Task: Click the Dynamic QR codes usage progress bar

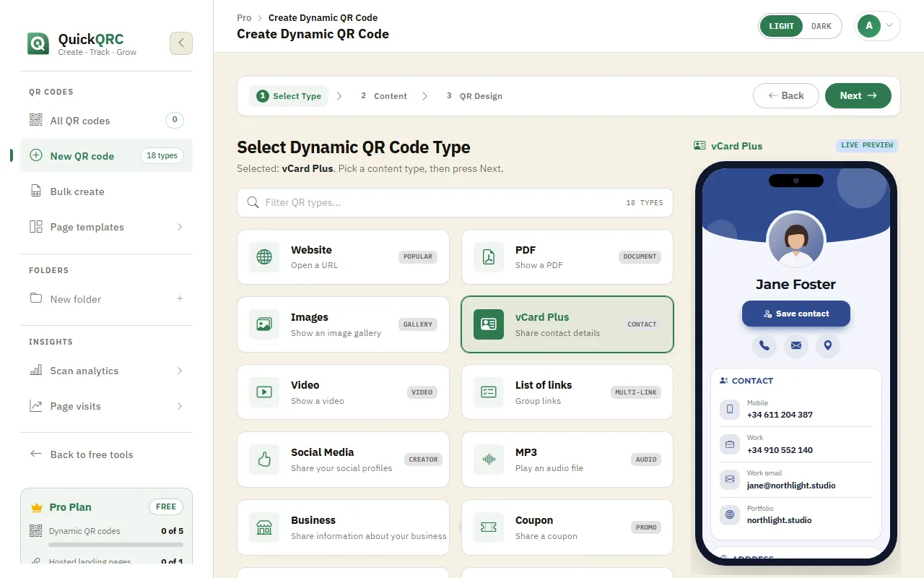Action: 116,545
